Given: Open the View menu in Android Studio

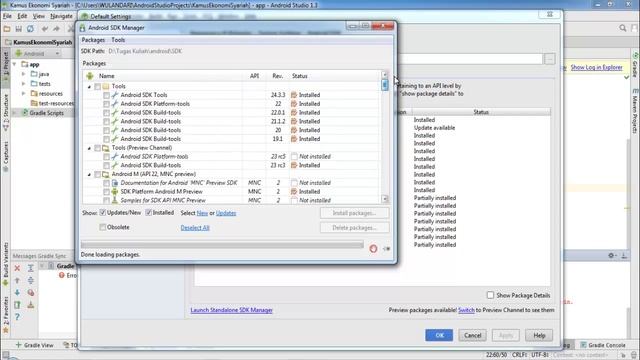Looking at the screenshot, I should click(x=39, y=16).
